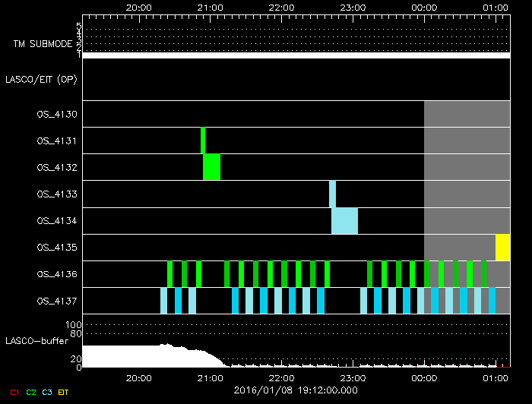Click the 22:00 label on bottom axis
This screenshot has height=404, width=532.
281,378
